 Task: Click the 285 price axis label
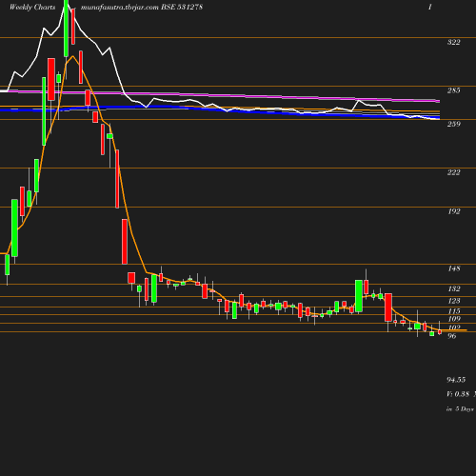click(x=453, y=90)
